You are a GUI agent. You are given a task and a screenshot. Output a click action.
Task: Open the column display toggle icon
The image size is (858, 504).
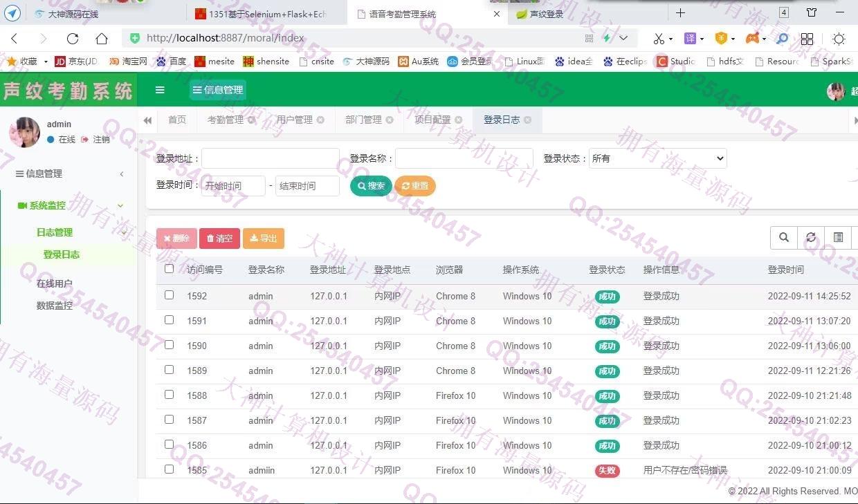[x=838, y=238]
